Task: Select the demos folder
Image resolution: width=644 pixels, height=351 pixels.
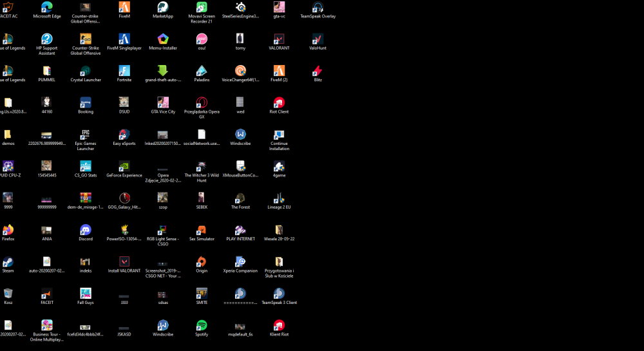Action: point(8,134)
